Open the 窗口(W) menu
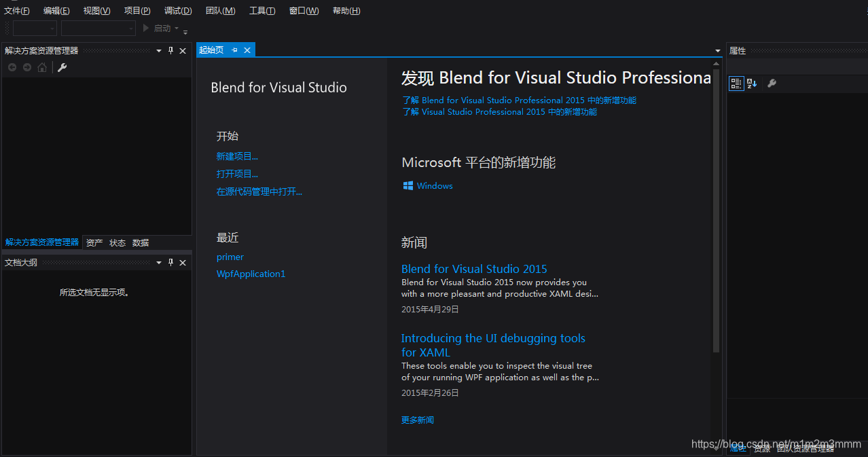 (x=304, y=11)
